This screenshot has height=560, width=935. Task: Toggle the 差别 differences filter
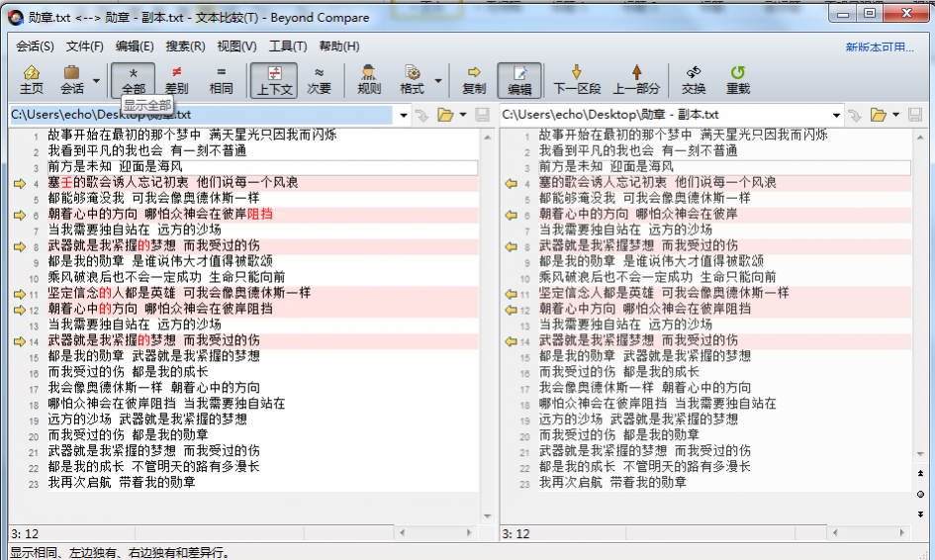tap(176, 80)
